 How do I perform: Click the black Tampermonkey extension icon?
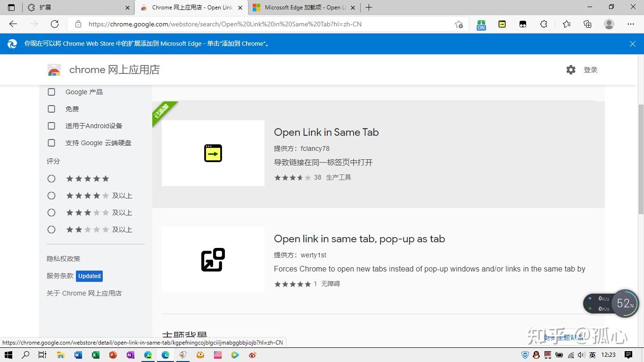click(x=523, y=24)
